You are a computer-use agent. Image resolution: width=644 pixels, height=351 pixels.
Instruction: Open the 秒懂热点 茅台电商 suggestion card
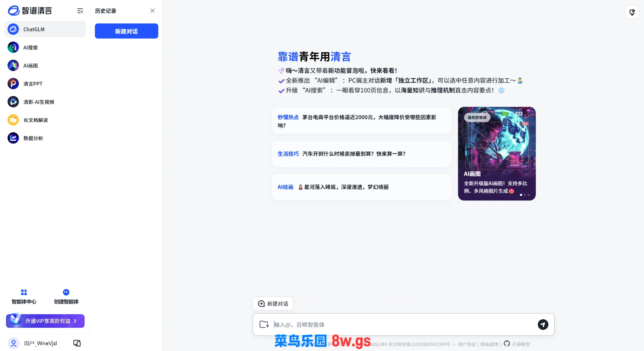click(x=362, y=121)
